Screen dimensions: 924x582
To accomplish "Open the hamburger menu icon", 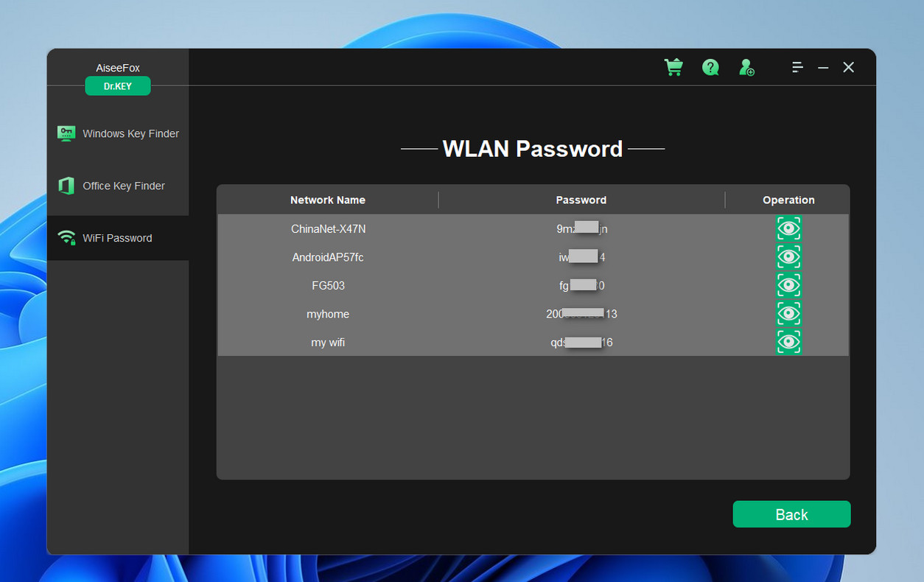I will [x=797, y=67].
